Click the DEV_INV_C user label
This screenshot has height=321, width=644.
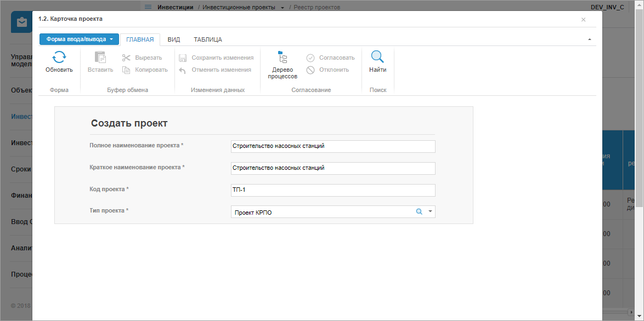coord(607,7)
